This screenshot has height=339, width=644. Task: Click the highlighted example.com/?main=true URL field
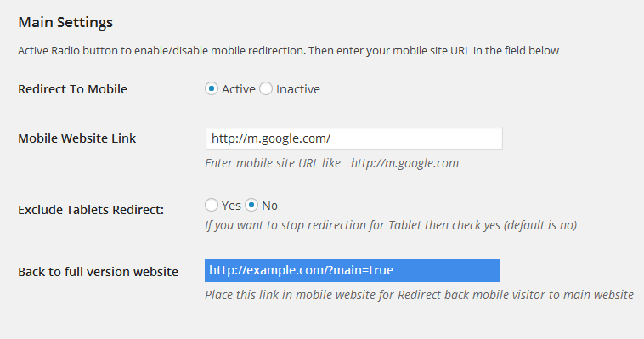[353, 270]
